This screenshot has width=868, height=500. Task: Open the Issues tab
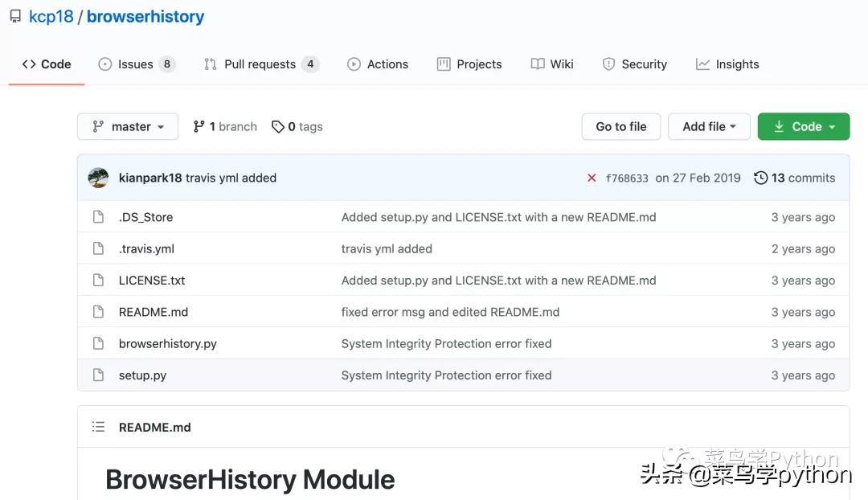click(x=137, y=64)
